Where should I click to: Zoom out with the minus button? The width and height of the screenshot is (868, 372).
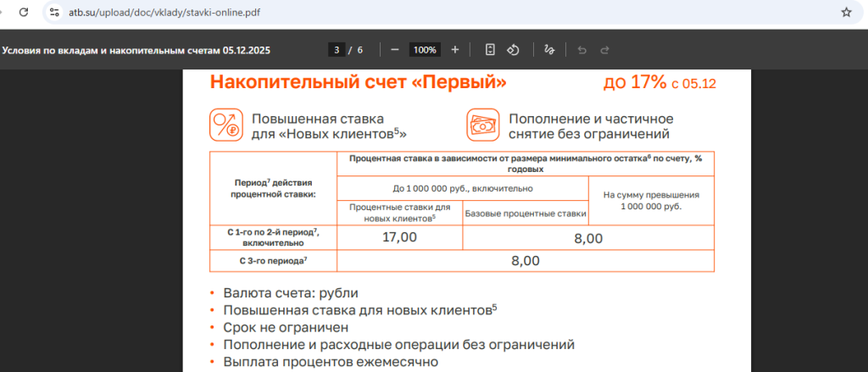pyautogui.click(x=394, y=50)
